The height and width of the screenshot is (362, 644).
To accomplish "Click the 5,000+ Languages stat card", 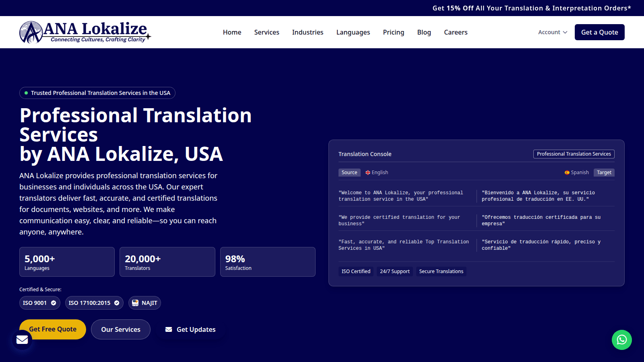I will (67, 262).
